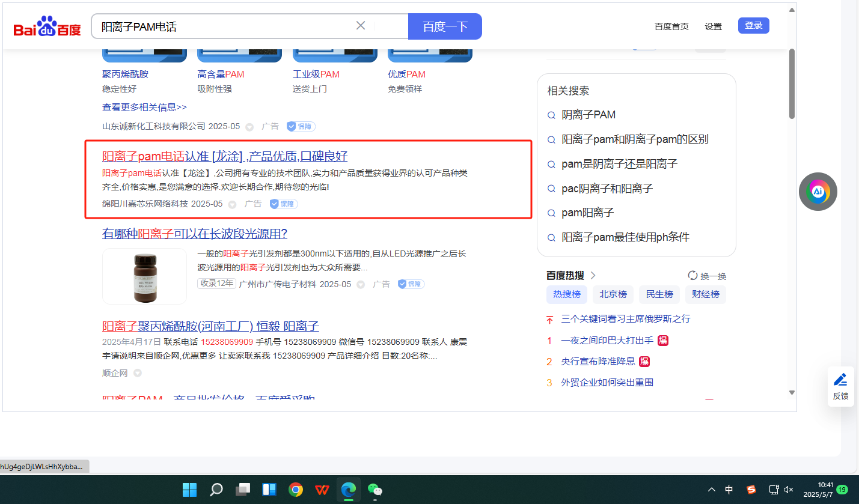Expand the hidden system tray icons chevron
This screenshot has height=504, width=859.
click(x=712, y=490)
